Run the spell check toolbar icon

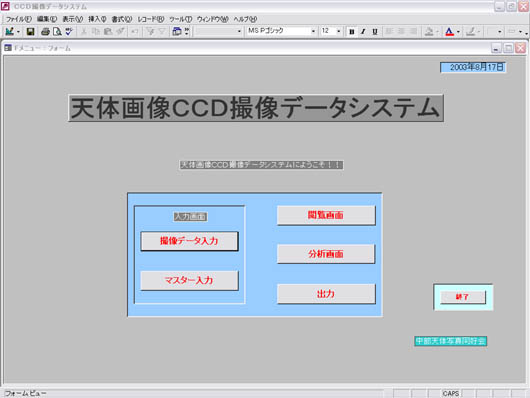[x=69, y=31]
